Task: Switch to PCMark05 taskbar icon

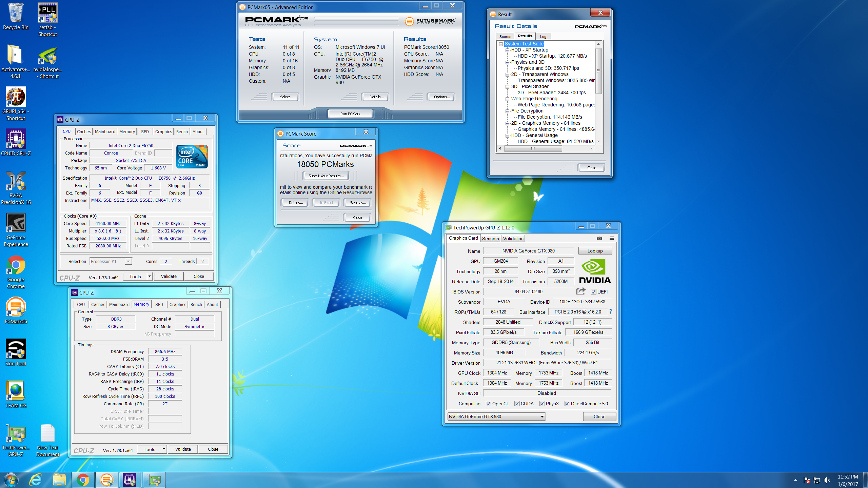Action: 107,480
